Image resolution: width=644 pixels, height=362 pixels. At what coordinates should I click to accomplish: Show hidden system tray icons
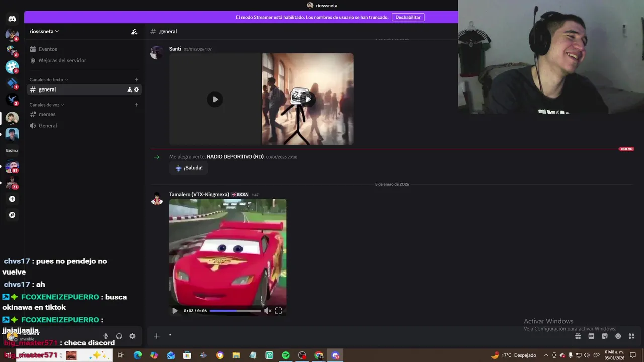(546, 355)
